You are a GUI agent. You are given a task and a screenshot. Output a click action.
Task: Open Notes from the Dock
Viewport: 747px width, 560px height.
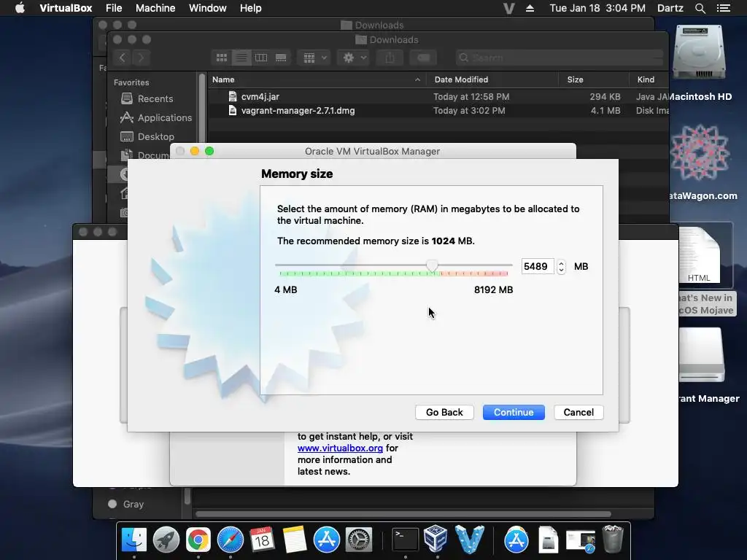(x=295, y=540)
